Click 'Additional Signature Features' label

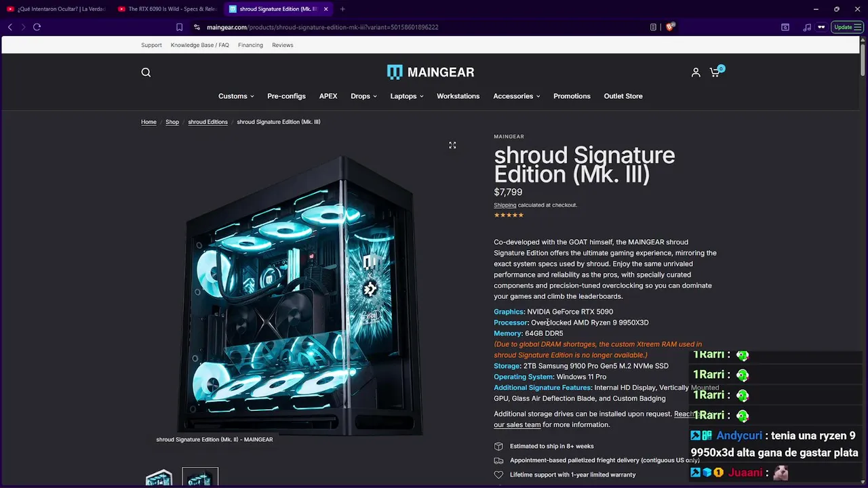click(x=542, y=388)
